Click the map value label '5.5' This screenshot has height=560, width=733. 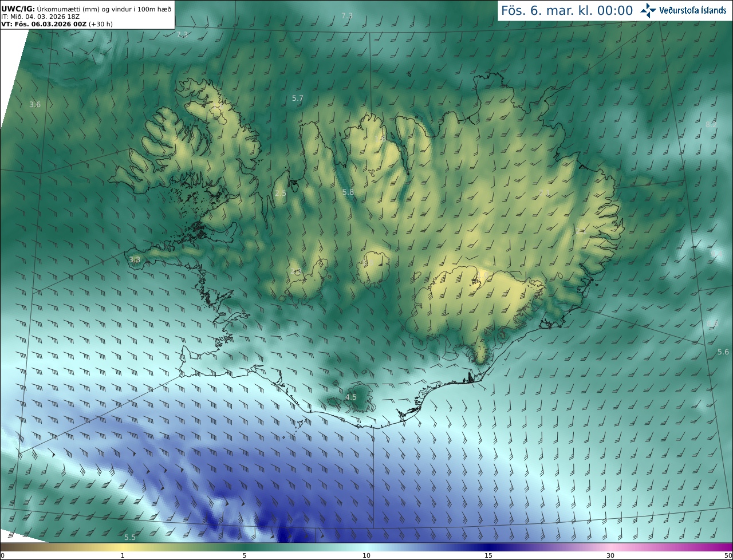pyautogui.click(x=130, y=537)
